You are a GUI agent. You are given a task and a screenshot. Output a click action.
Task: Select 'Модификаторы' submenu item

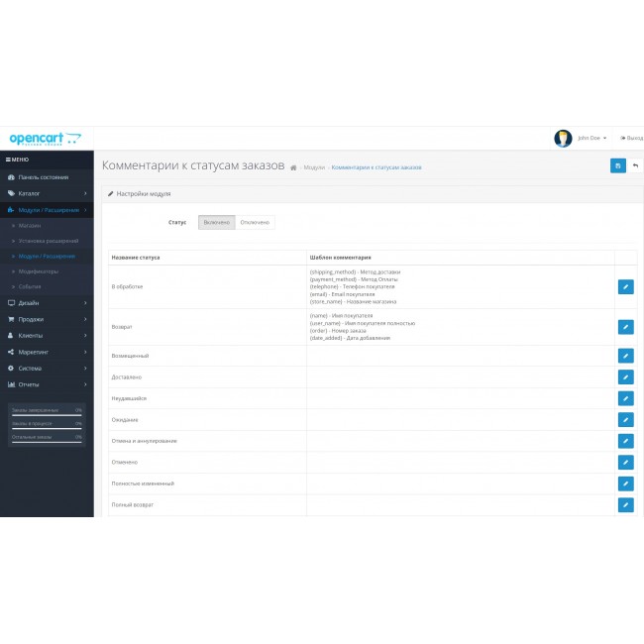[39, 271]
